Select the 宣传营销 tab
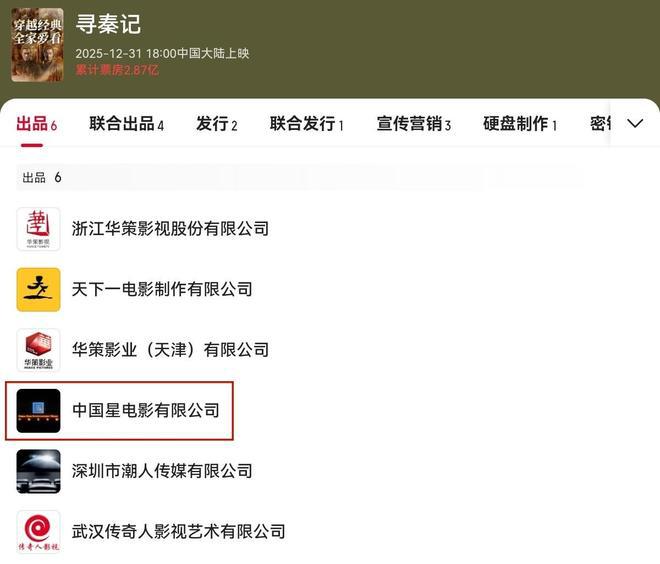 (413, 124)
